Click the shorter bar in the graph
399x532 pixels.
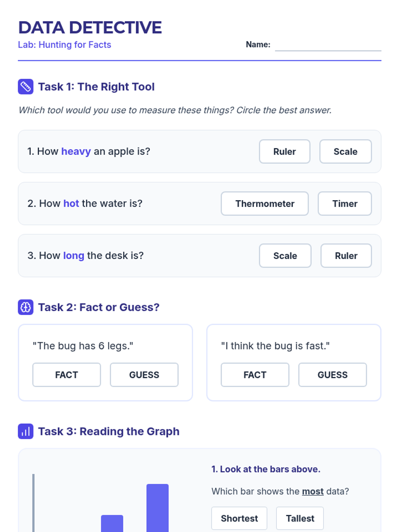(112, 523)
